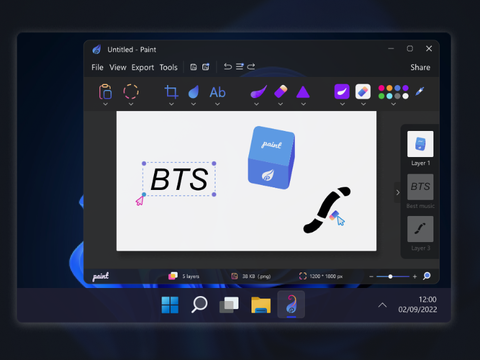Collapse the layers panel with arrow
The width and height of the screenshot is (480, 360).
click(398, 192)
